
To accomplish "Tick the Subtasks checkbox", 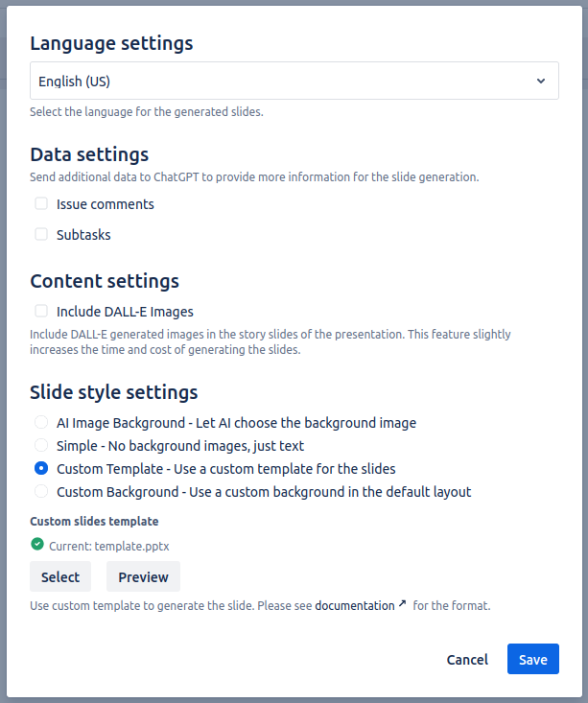I will coord(41,234).
